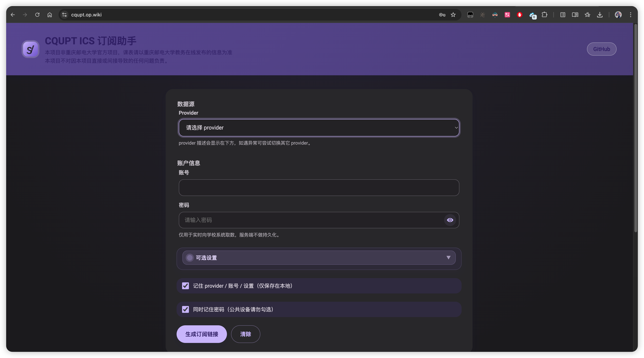The image size is (644, 358).
Task: Open the Chrome three-dot menu
Action: coord(631,15)
